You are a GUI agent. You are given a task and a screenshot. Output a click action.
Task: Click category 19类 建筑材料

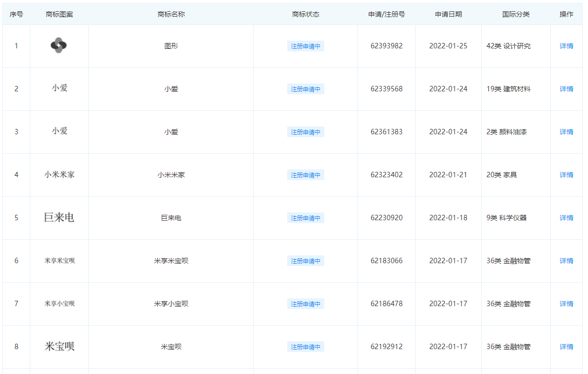[x=508, y=89]
